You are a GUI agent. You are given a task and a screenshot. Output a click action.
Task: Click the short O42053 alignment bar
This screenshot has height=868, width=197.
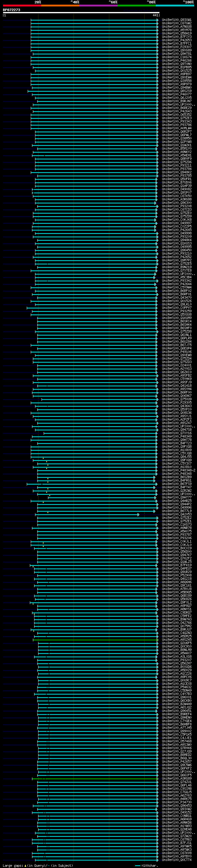pyautogui.click(x=87, y=515)
